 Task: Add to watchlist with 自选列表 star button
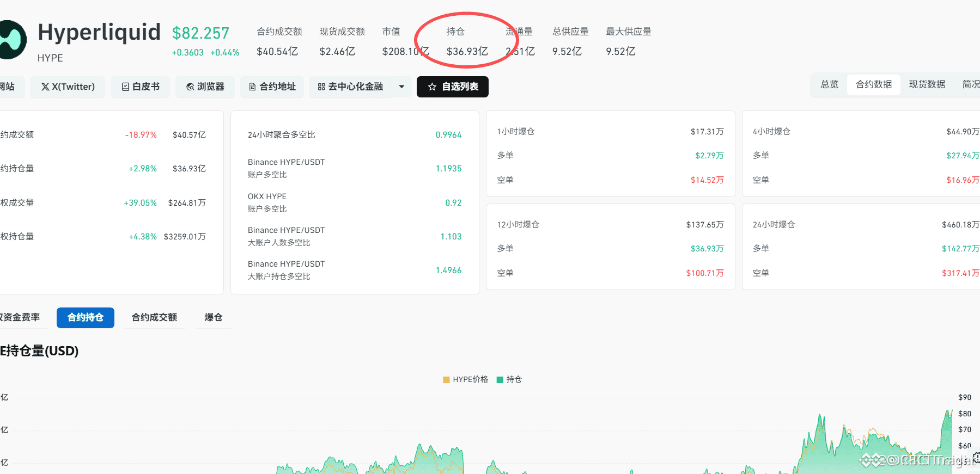point(453,87)
